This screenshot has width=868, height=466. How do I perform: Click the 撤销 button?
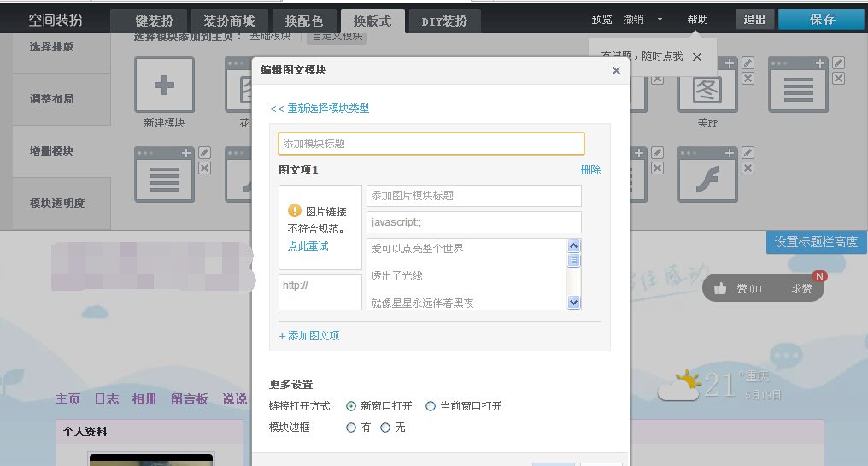coord(633,20)
